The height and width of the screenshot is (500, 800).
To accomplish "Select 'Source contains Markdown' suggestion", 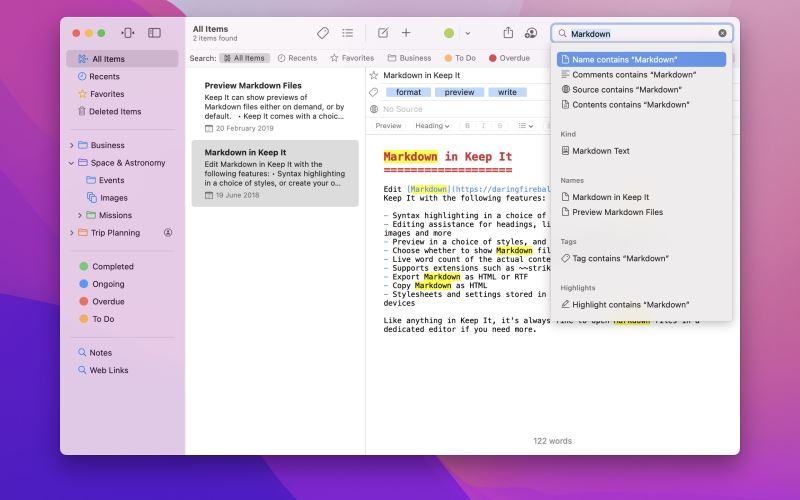I will click(x=641, y=89).
